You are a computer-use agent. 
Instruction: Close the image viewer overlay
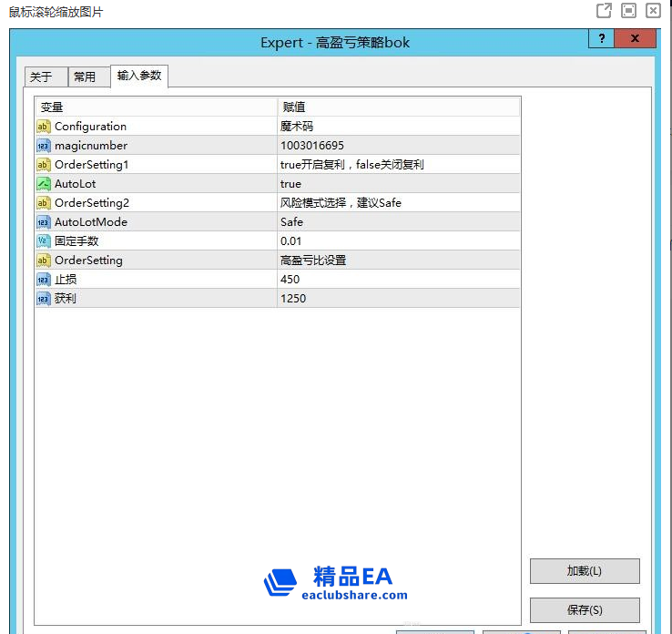coord(653,11)
